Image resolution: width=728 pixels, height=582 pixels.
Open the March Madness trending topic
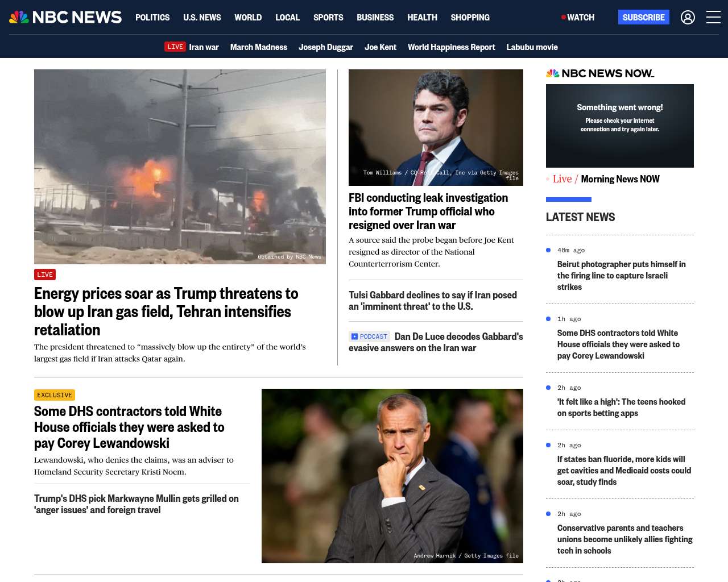point(259,47)
